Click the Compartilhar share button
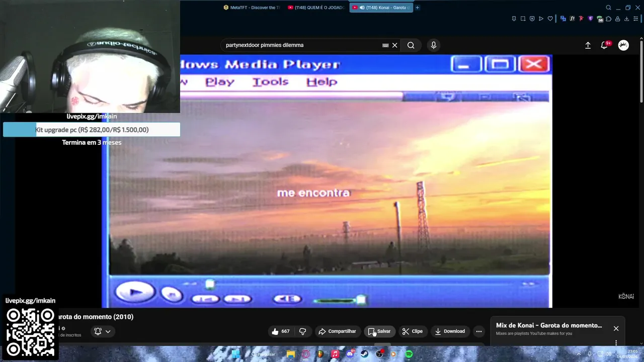This screenshot has width=644, height=362. 337,331
